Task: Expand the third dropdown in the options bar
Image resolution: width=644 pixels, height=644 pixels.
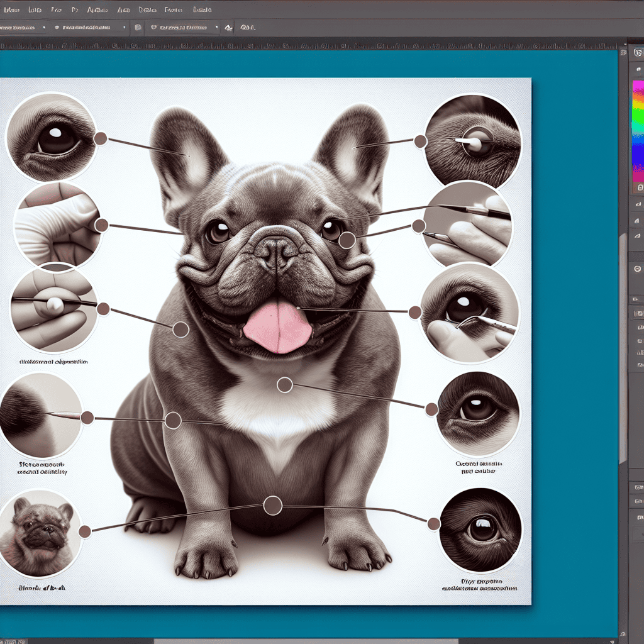Action: click(184, 28)
